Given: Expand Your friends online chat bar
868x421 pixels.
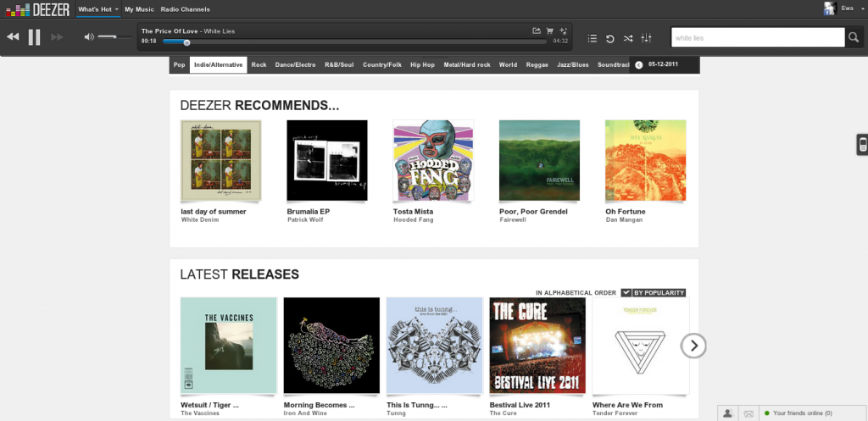Looking at the screenshot, I should 813,413.
